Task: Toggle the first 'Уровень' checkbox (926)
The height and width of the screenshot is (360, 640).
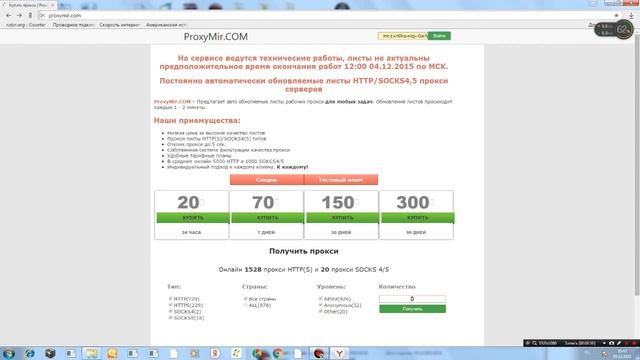Action: [x=320, y=299]
